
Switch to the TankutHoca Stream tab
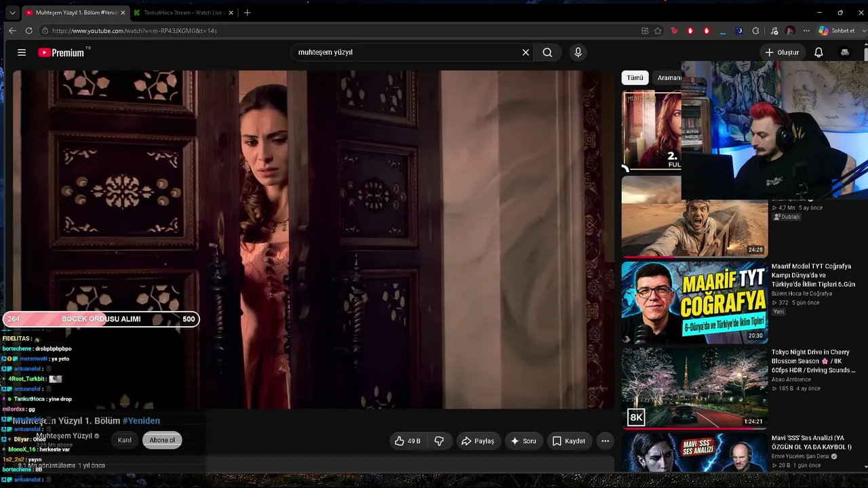point(183,12)
